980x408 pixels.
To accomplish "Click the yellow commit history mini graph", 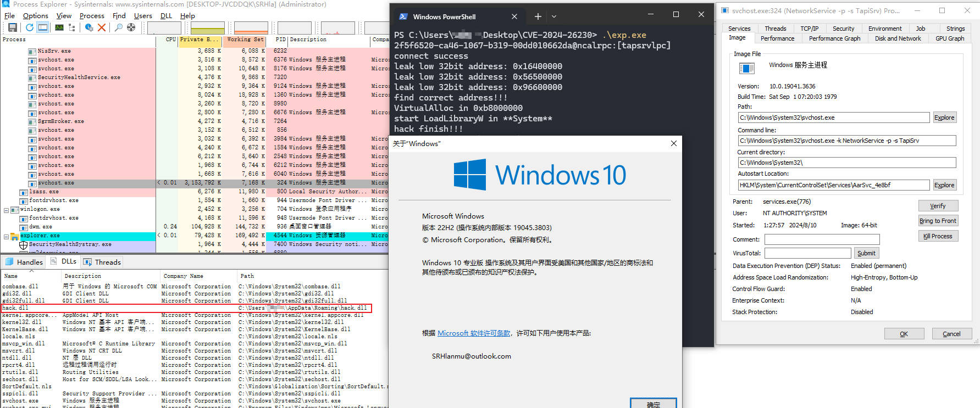I will (208, 28).
